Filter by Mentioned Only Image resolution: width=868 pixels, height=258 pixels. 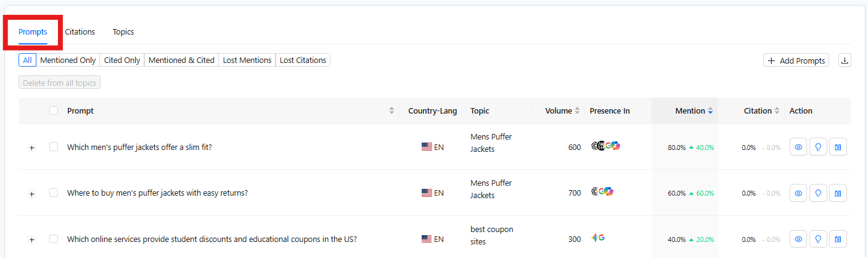(68, 60)
